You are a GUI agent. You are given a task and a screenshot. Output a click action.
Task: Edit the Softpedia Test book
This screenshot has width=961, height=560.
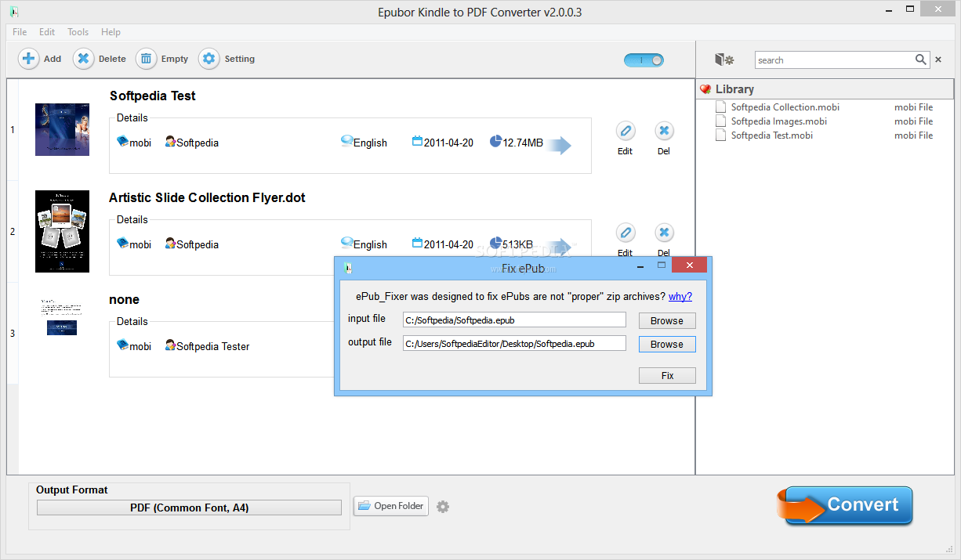click(625, 131)
